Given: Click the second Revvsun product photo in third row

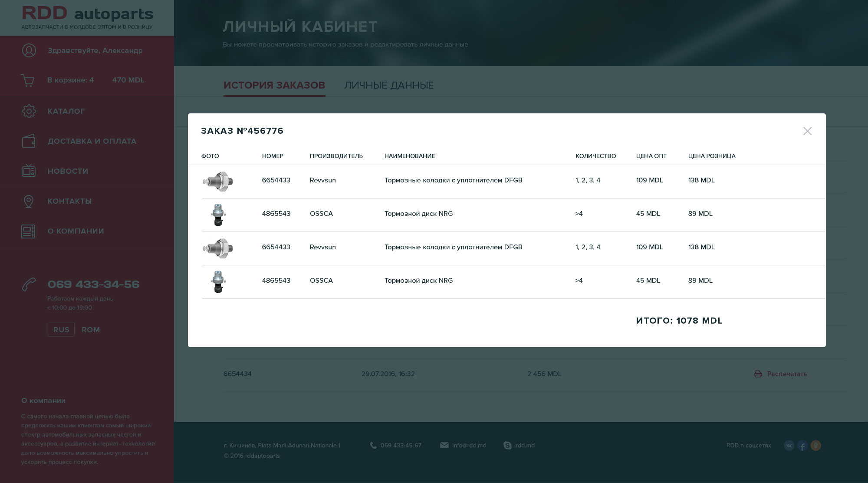Looking at the screenshot, I should tap(218, 248).
